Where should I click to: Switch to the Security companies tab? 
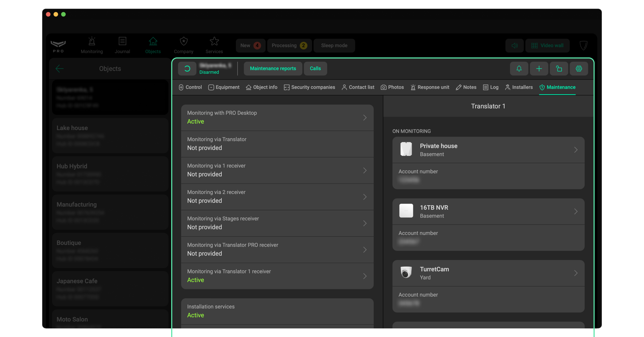(x=309, y=87)
